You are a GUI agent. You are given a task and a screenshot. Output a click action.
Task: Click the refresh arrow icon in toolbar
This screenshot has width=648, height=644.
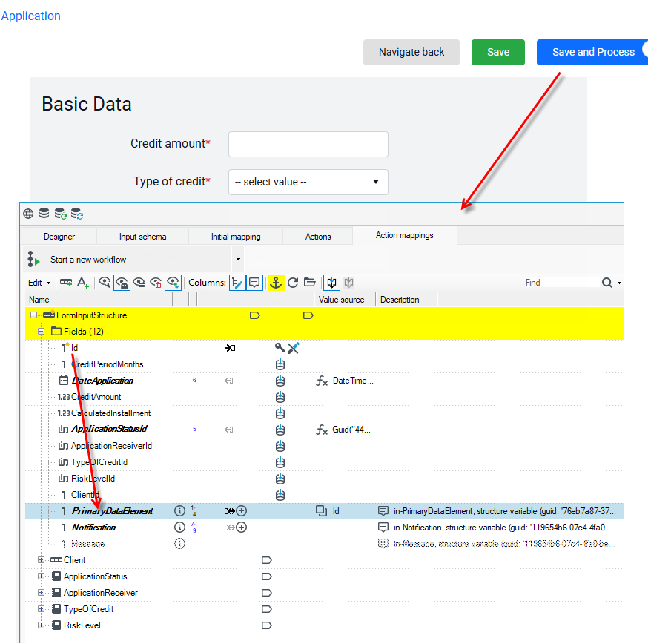click(293, 283)
